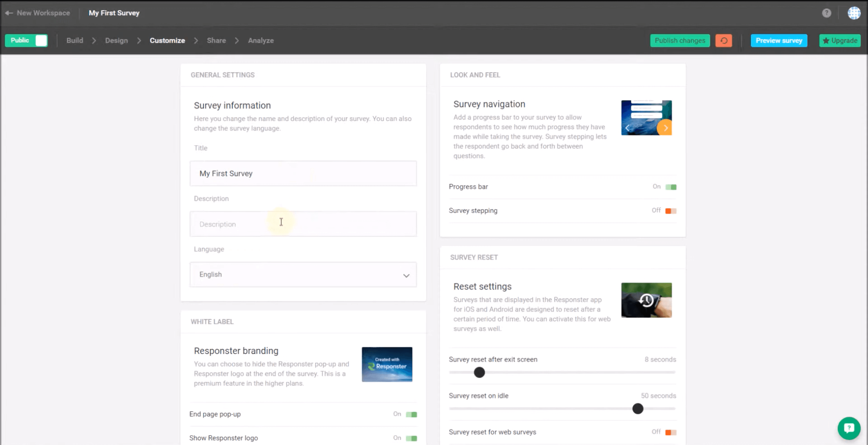Toggle the Progress bar switch off
The height and width of the screenshot is (445, 868).
(x=671, y=187)
